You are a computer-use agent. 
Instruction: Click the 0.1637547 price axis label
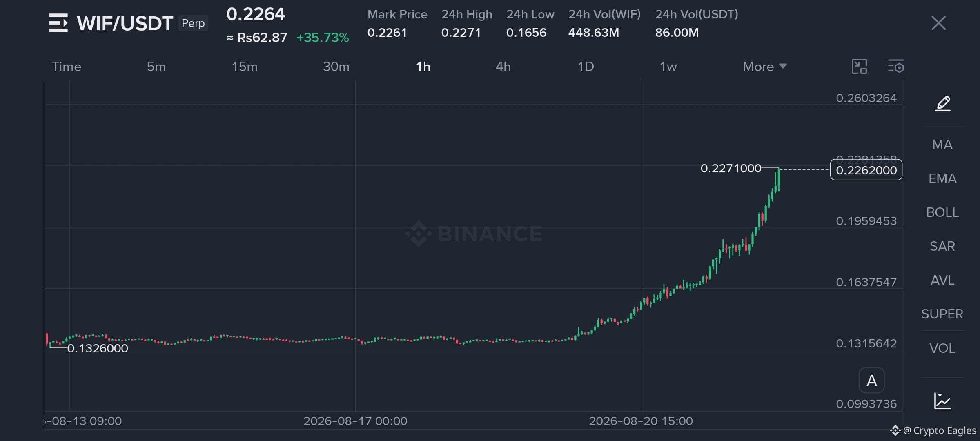point(866,282)
